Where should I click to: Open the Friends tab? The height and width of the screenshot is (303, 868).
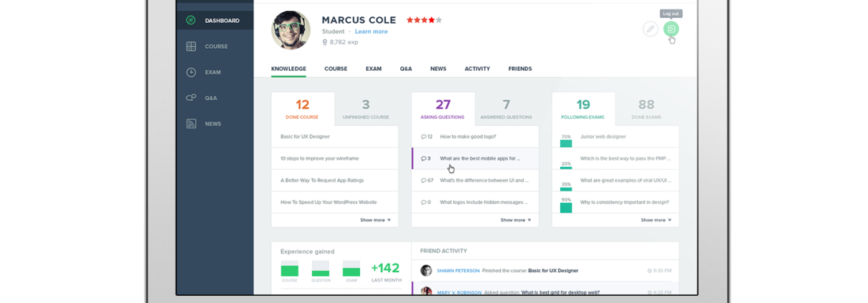point(520,69)
